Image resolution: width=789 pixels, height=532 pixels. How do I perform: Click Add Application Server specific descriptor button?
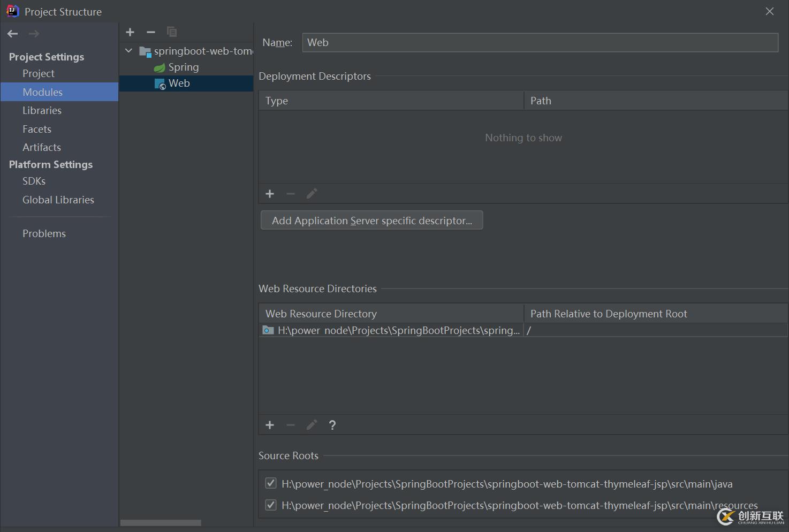click(x=371, y=221)
